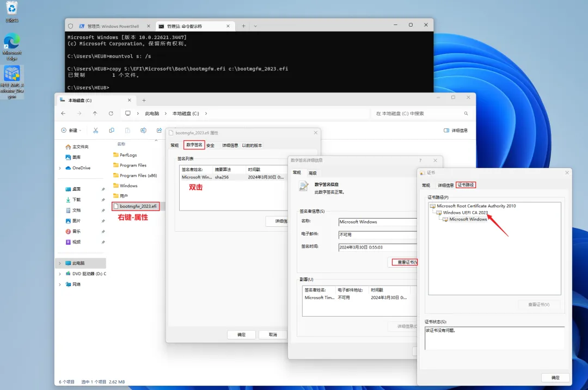Open a new tab in the terminal window

[x=243, y=26]
